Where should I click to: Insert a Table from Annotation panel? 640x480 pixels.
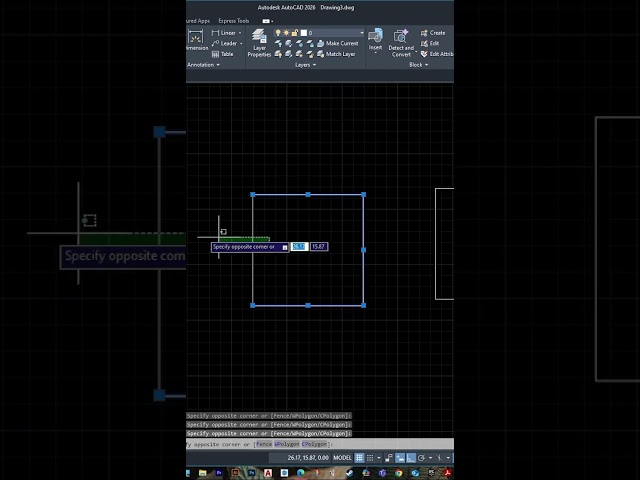tap(222, 54)
